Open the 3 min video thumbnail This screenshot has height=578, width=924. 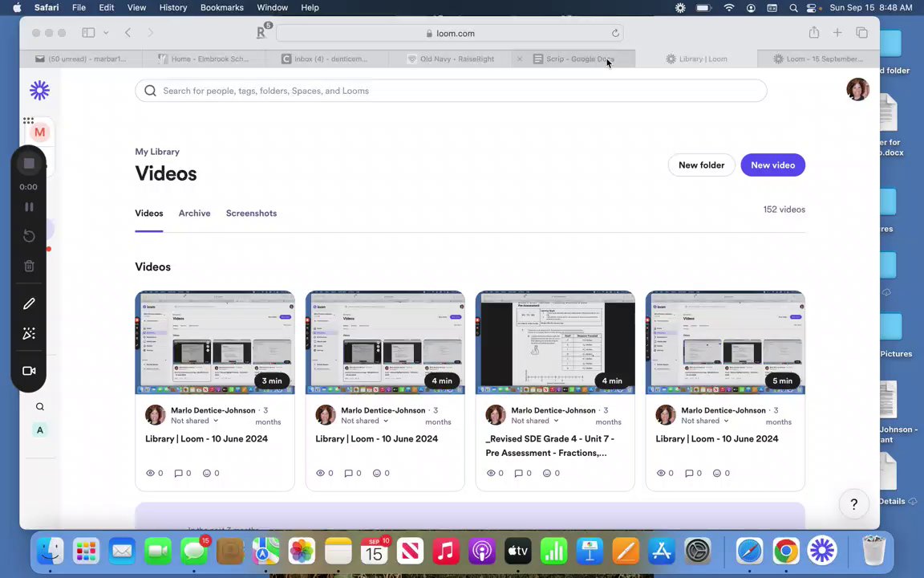[215, 342]
